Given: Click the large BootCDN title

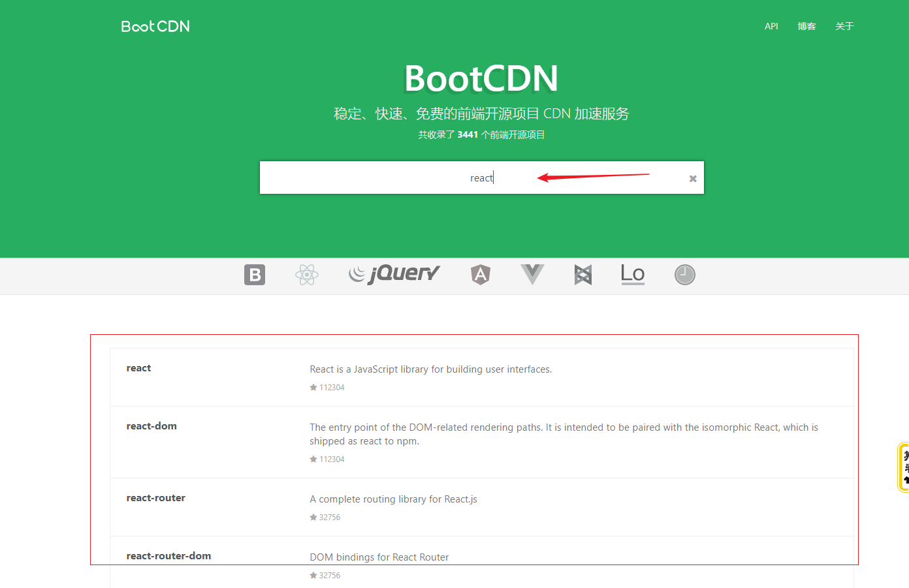Looking at the screenshot, I should coord(481,78).
